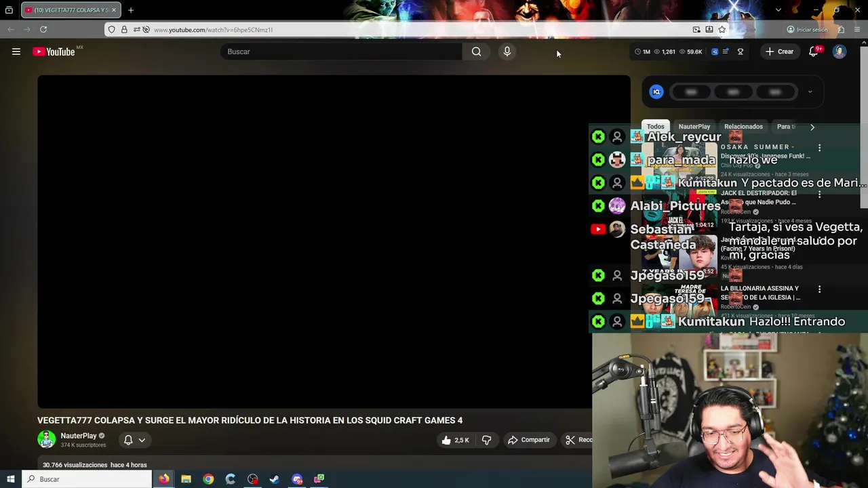868x488 pixels.
Task: Open the OSAKA SUMMER video title
Action: [765, 151]
